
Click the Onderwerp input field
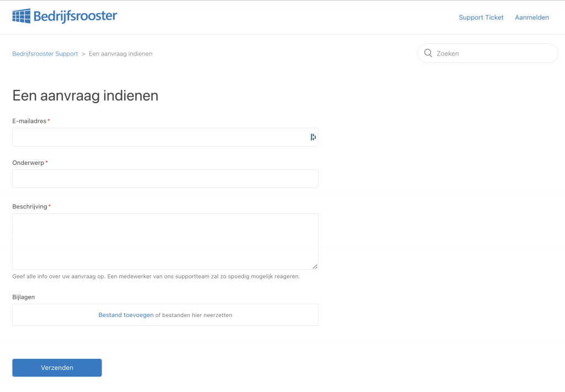pos(165,178)
